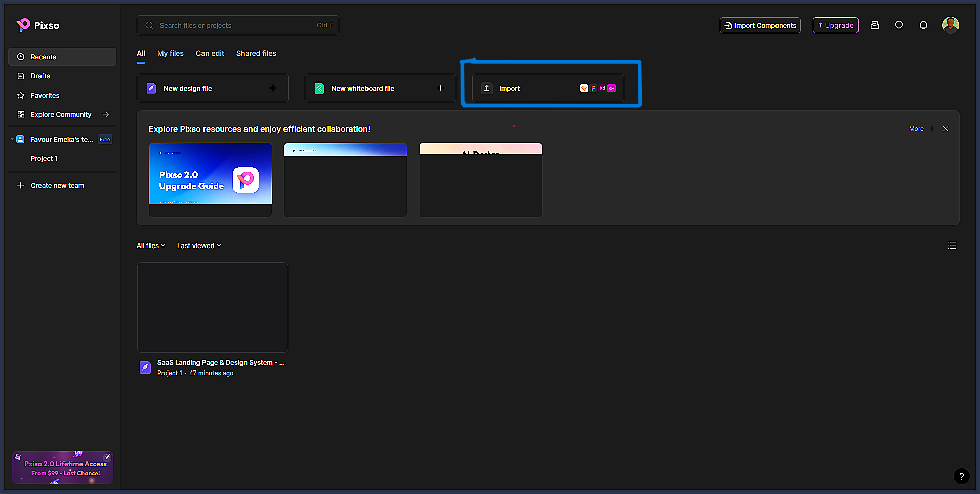Viewport: 980px width, 494px height.
Task: Switch to the All tab
Action: [141, 53]
